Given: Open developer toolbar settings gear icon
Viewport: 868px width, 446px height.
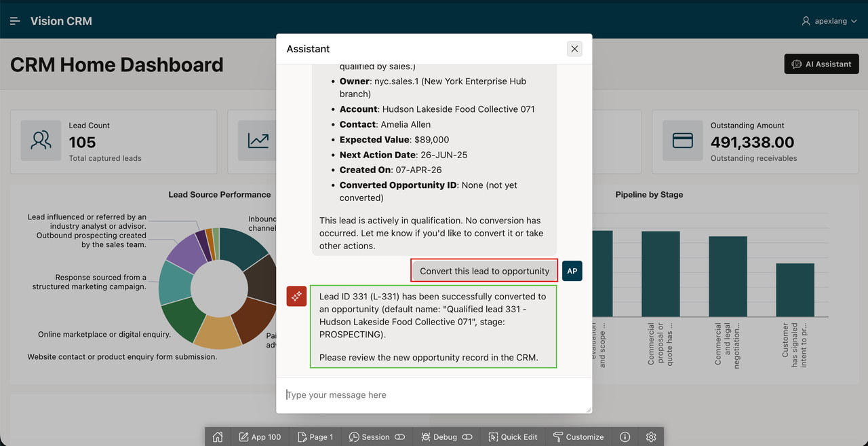Looking at the screenshot, I should 651,436.
